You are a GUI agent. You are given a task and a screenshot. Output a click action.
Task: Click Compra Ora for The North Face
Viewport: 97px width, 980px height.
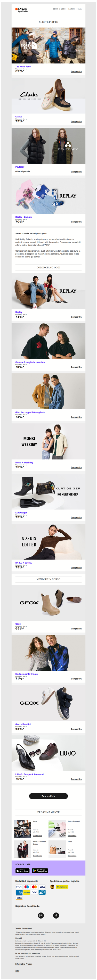click(76, 71)
